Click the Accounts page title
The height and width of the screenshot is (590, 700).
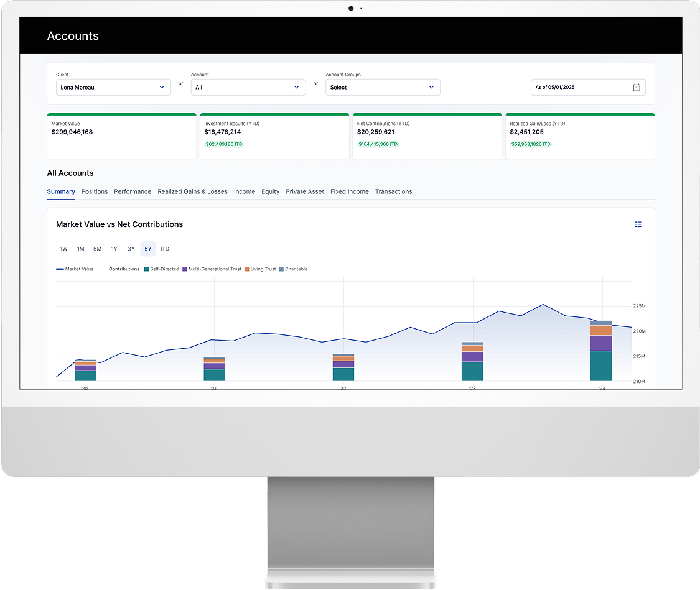(73, 35)
